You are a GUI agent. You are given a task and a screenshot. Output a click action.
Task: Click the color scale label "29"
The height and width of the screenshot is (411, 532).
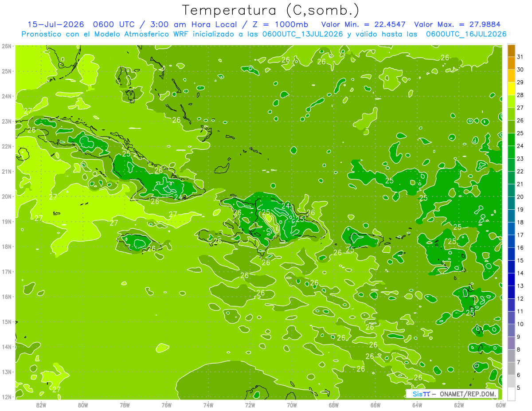(x=520, y=83)
